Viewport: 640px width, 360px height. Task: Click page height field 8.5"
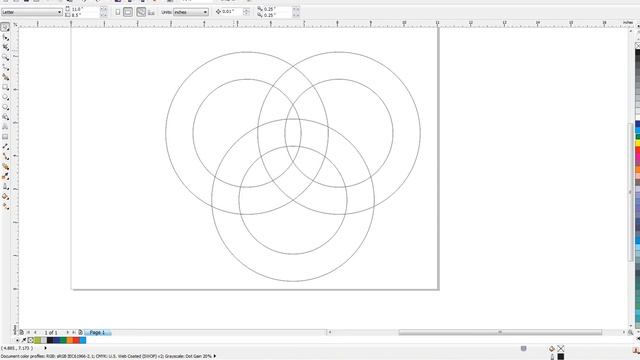[85, 15]
